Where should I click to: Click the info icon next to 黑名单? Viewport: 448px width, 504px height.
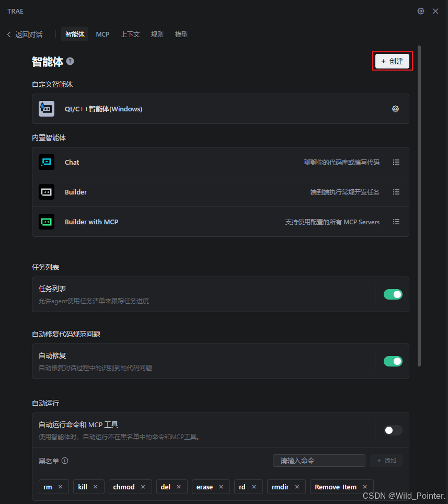pos(65,461)
